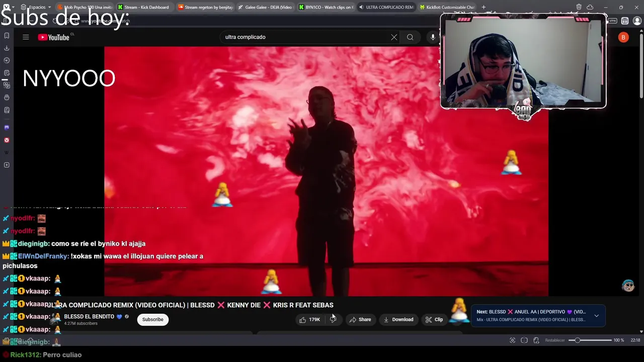The height and width of the screenshot is (362, 644).
Task: Open the YouTube hamburger guide menu
Action: point(26,37)
